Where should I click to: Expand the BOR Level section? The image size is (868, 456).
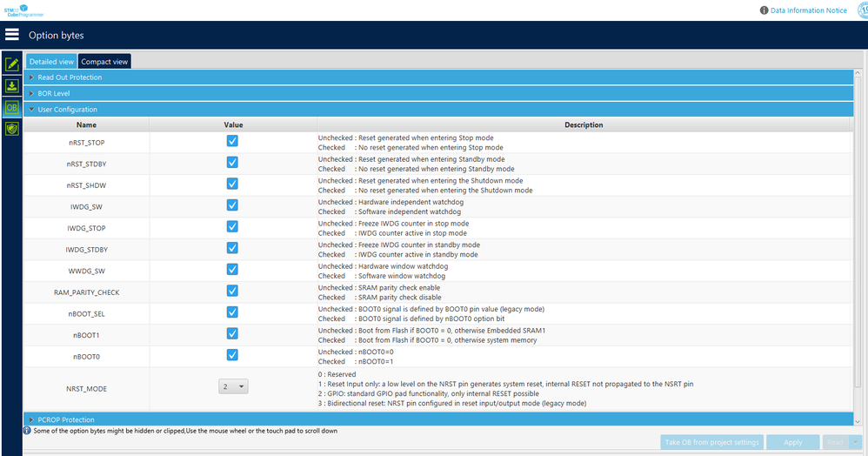click(438, 93)
